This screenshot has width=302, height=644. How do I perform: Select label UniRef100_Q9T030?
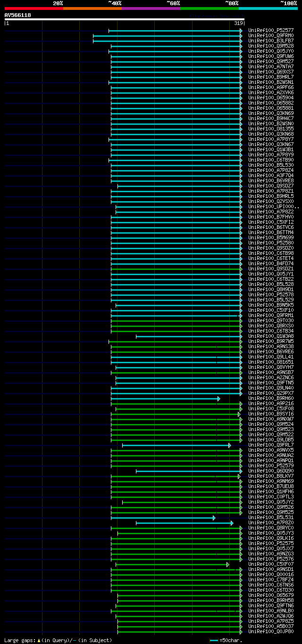(271, 321)
